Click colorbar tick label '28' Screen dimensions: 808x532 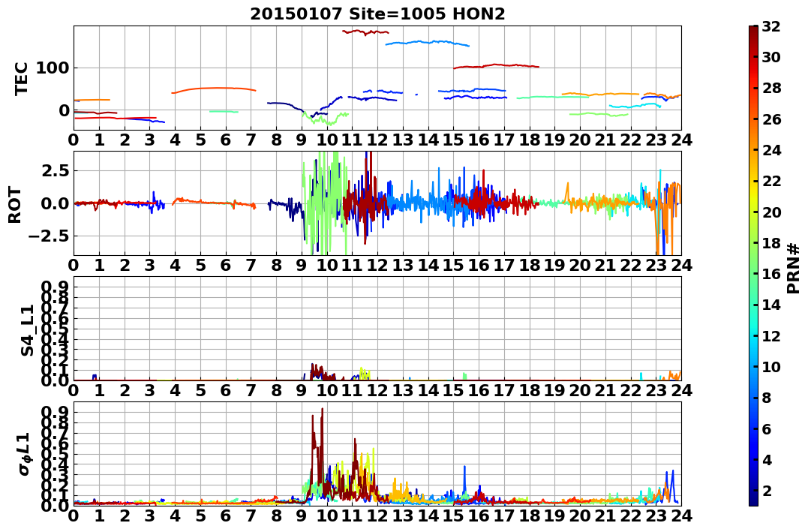pos(771,88)
